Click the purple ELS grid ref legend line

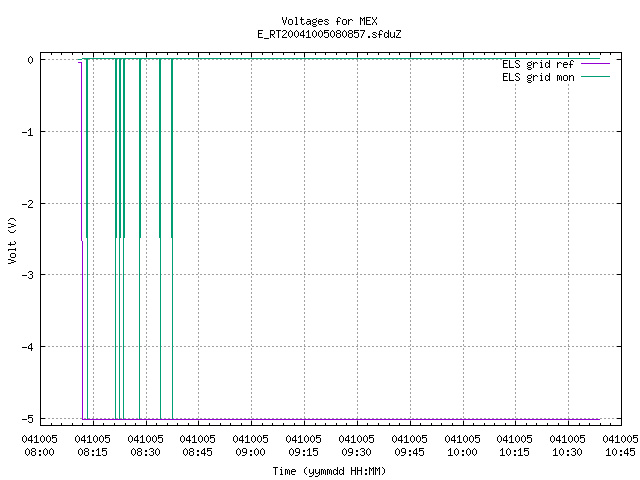(x=595, y=64)
